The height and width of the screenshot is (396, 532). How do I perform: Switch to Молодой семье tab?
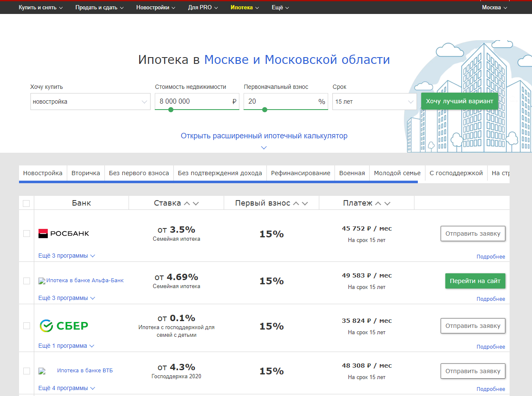pyautogui.click(x=397, y=173)
